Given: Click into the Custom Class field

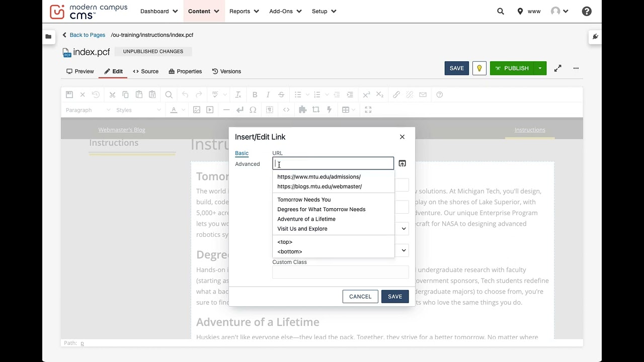Looking at the screenshot, I should 341,273.
